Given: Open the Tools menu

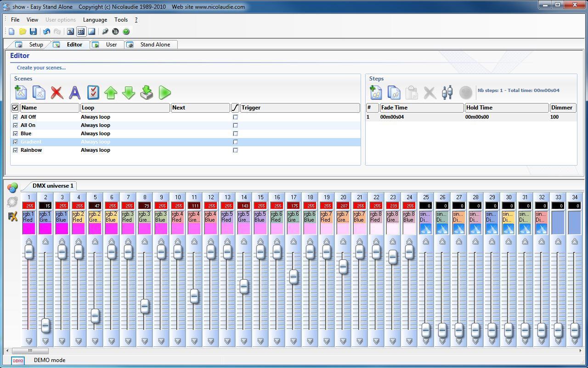Looking at the screenshot, I should point(121,20).
